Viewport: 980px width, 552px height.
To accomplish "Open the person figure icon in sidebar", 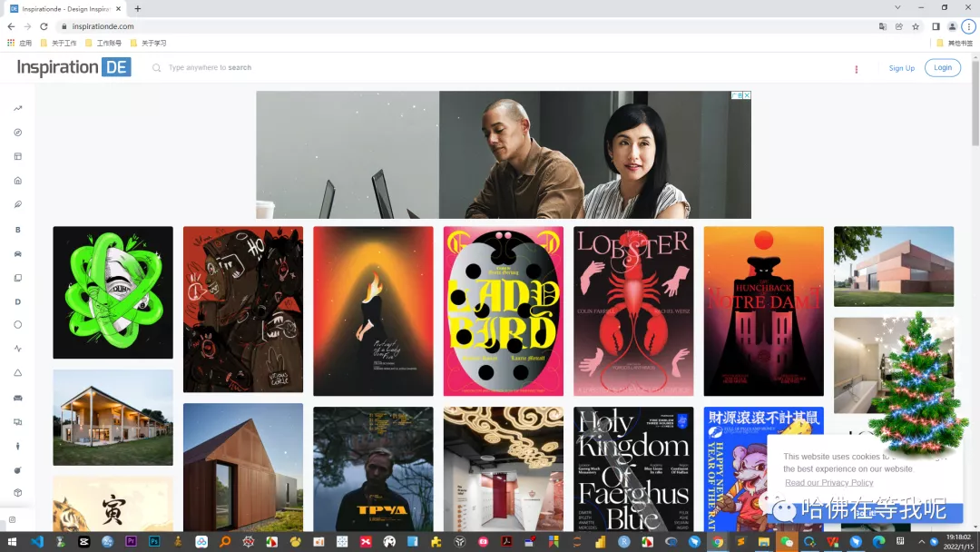I will click(18, 447).
